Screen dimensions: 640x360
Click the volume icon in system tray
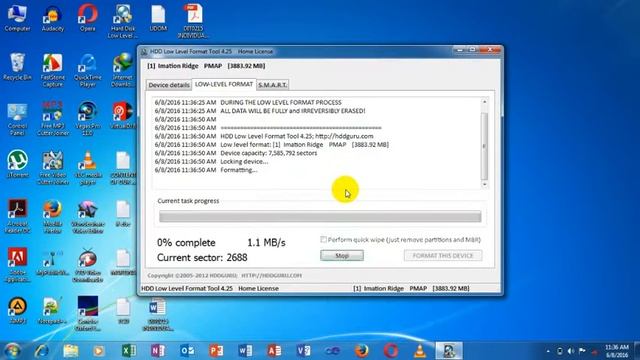(571, 351)
